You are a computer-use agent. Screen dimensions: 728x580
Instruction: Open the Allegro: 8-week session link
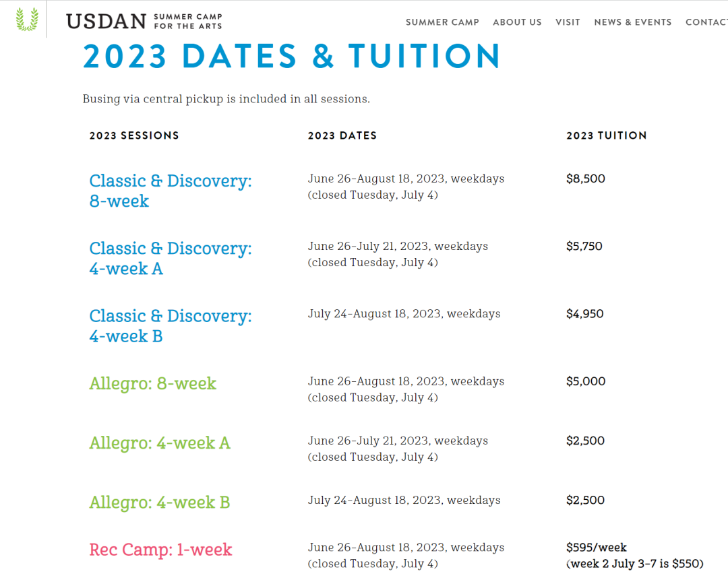click(x=153, y=384)
